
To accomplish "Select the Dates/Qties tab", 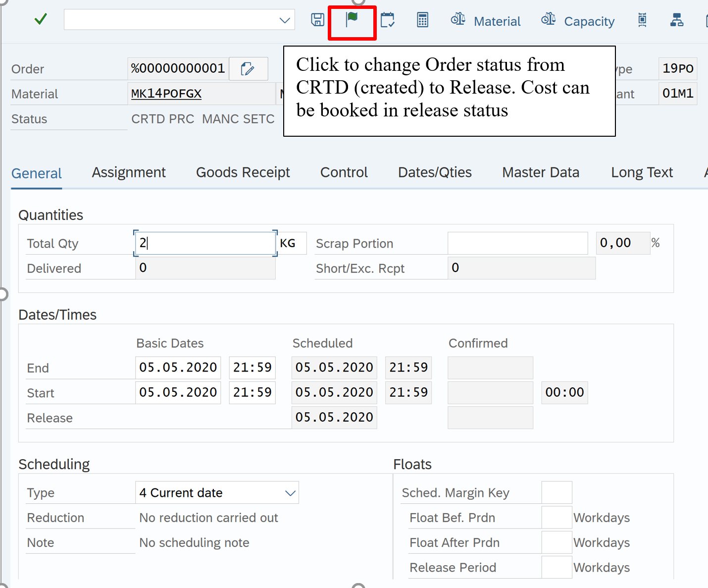I will pyautogui.click(x=435, y=172).
